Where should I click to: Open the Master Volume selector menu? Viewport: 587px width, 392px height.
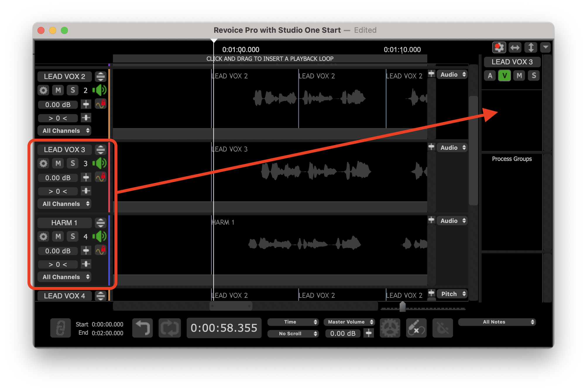click(349, 322)
